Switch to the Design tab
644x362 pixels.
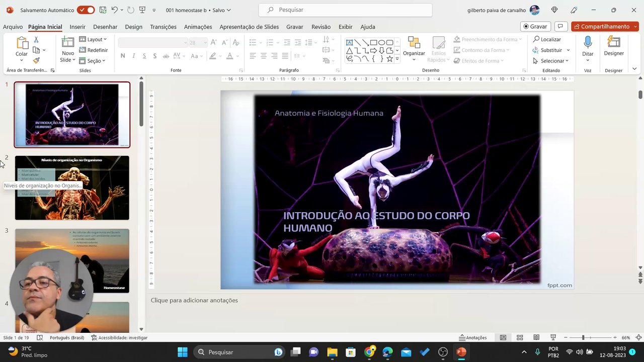coord(134,27)
